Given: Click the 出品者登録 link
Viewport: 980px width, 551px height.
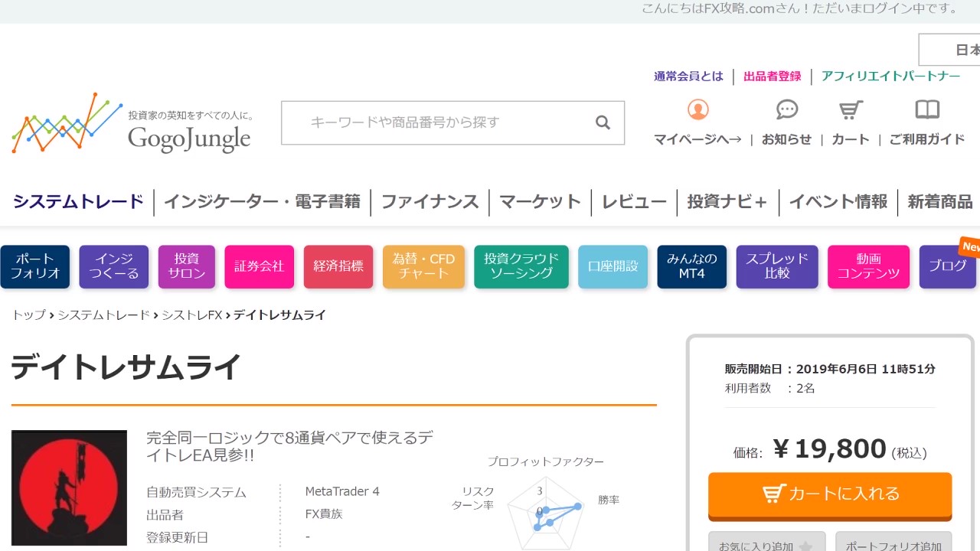Looking at the screenshot, I should pyautogui.click(x=772, y=77).
